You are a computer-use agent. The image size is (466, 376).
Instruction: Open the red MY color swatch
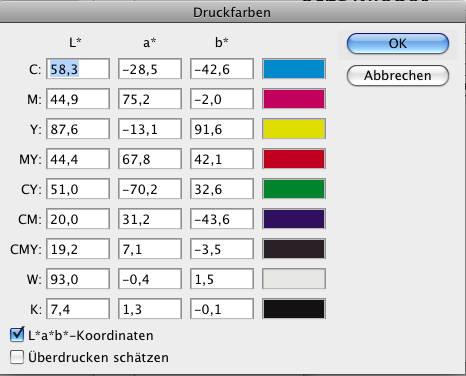(x=294, y=159)
